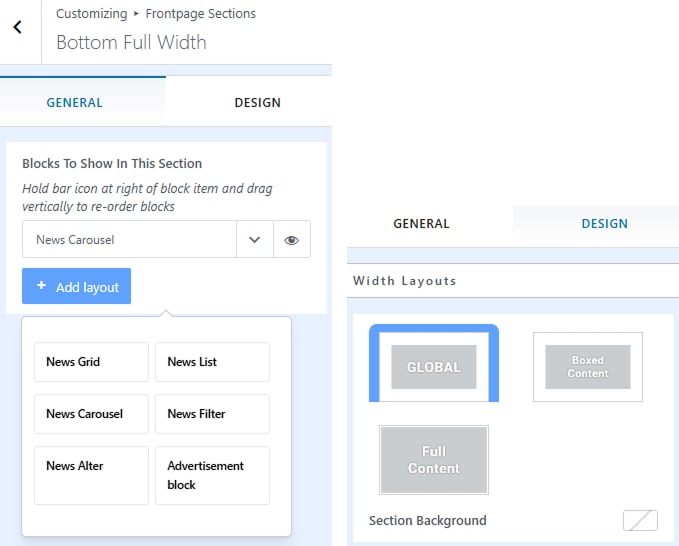Image resolution: width=679 pixels, height=546 pixels.
Task: Toggle visibility eye icon for News Carousel
Action: point(291,240)
